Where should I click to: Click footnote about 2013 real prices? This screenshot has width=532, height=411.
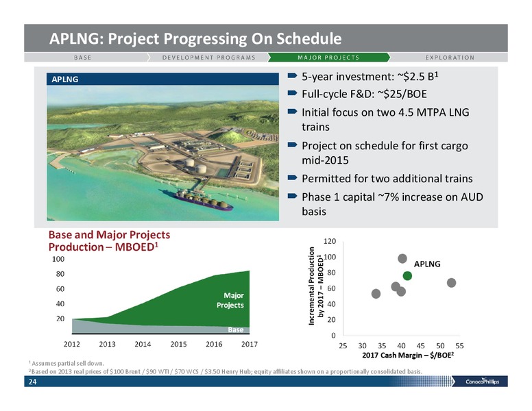click(226, 371)
